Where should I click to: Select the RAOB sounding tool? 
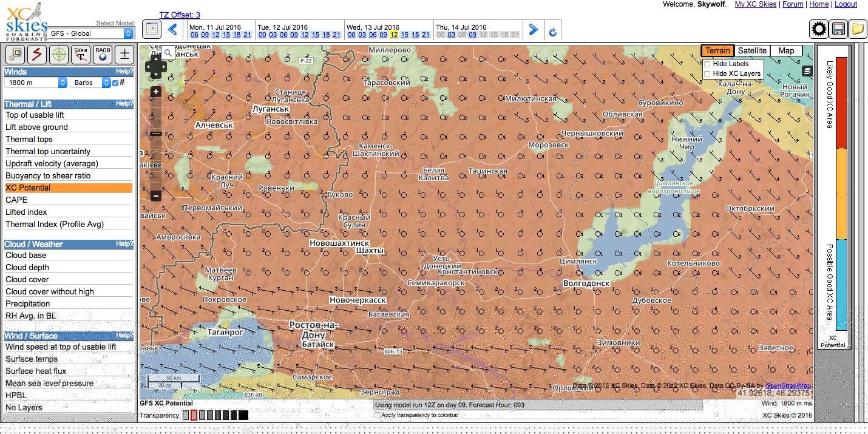(103, 55)
